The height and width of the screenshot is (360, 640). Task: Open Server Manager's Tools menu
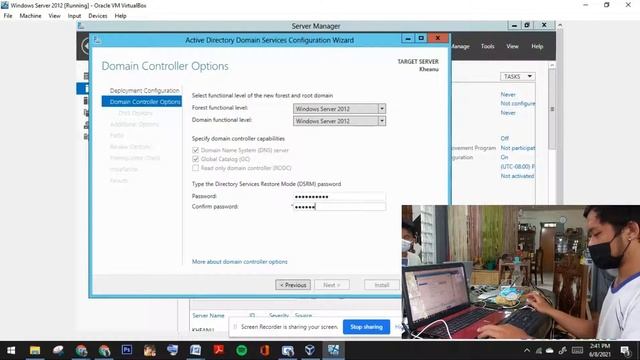pos(487,46)
